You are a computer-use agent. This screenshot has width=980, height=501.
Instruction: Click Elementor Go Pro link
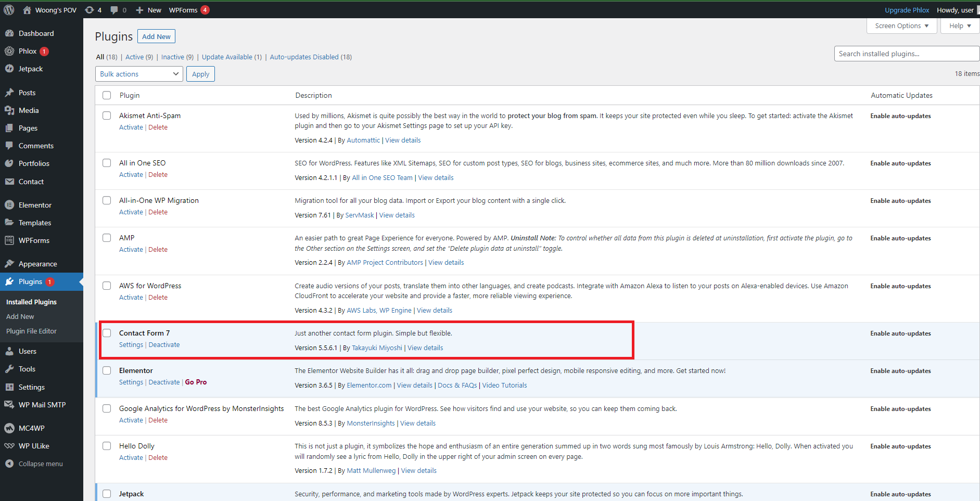click(196, 382)
